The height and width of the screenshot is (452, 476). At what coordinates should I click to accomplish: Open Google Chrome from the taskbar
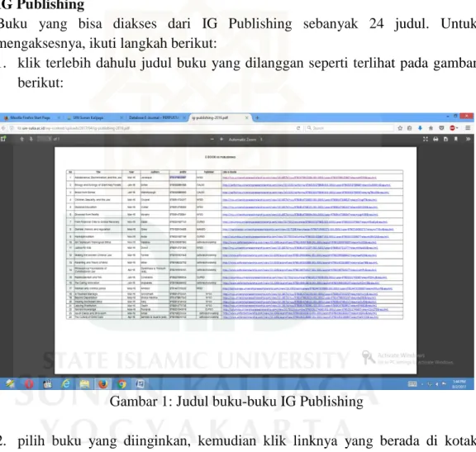coord(121,384)
